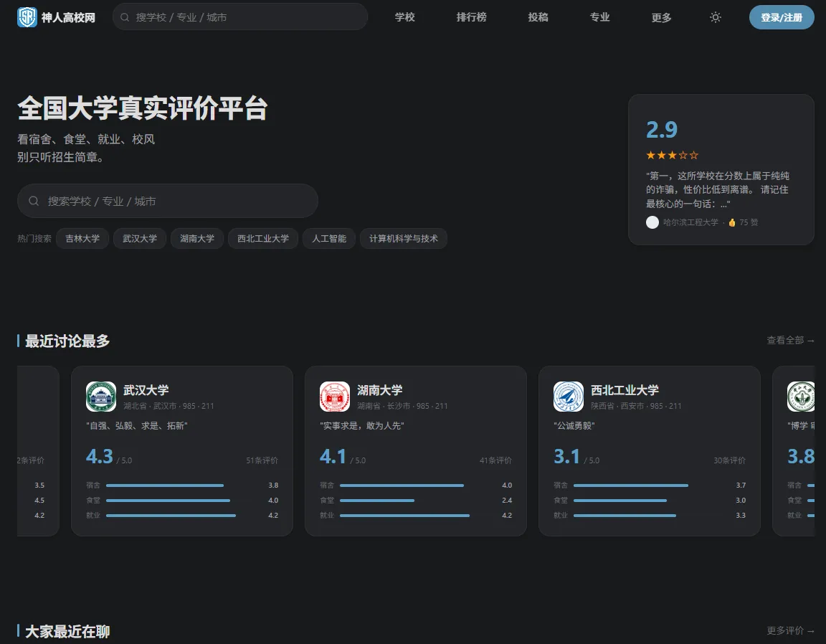Click the motto "自强、弘毅、求是、拓新"

137,425
